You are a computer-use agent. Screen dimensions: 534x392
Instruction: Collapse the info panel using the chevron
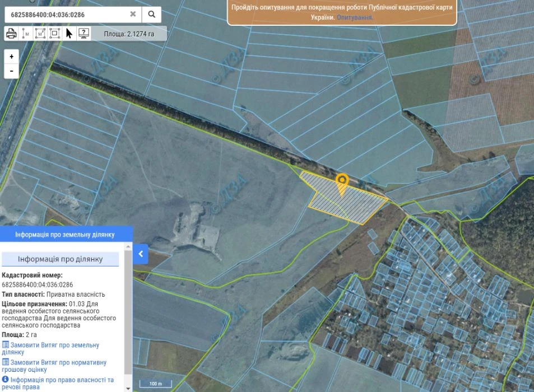141,254
